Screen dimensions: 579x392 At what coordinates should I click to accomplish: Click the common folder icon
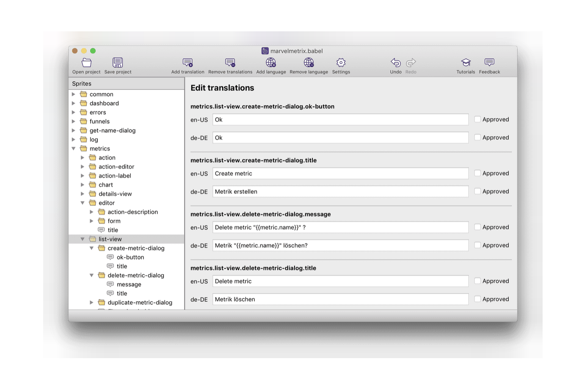click(x=84, y=94)
